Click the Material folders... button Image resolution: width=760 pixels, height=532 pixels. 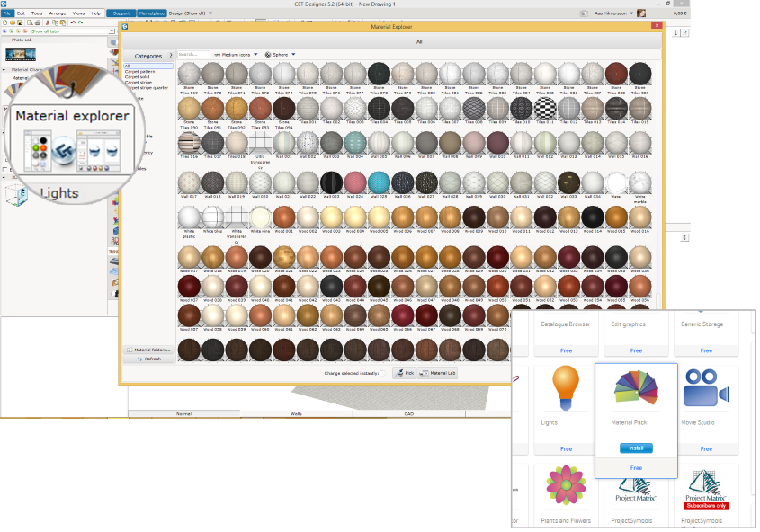tap(148, 350)
